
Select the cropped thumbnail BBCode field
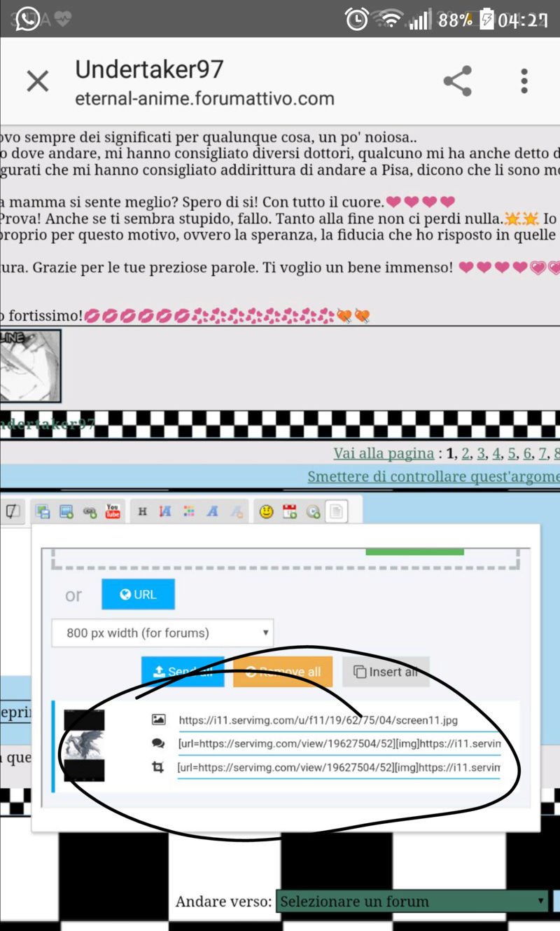tap(339, 768)
